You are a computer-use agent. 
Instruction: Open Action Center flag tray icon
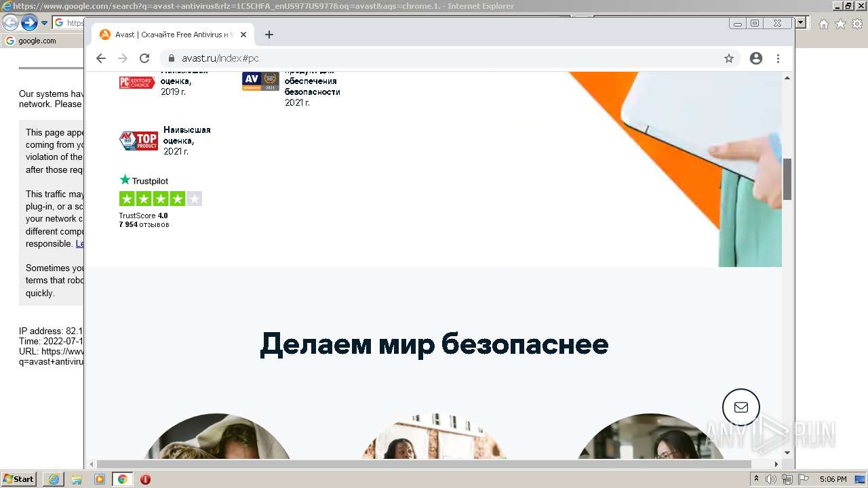point(804,479)
